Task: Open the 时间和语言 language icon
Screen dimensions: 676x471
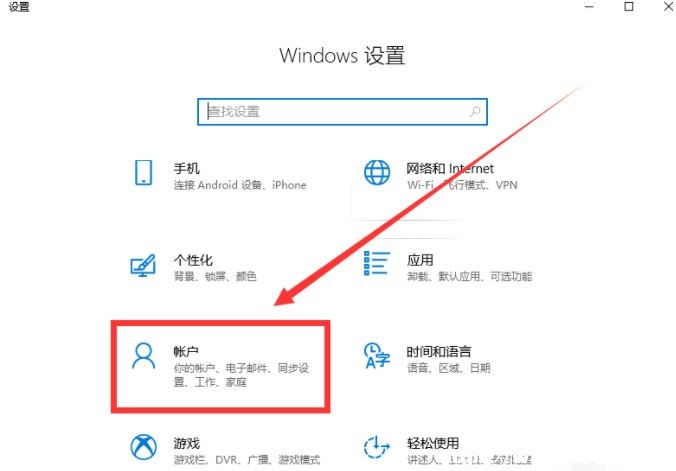Action: point(377,356)
